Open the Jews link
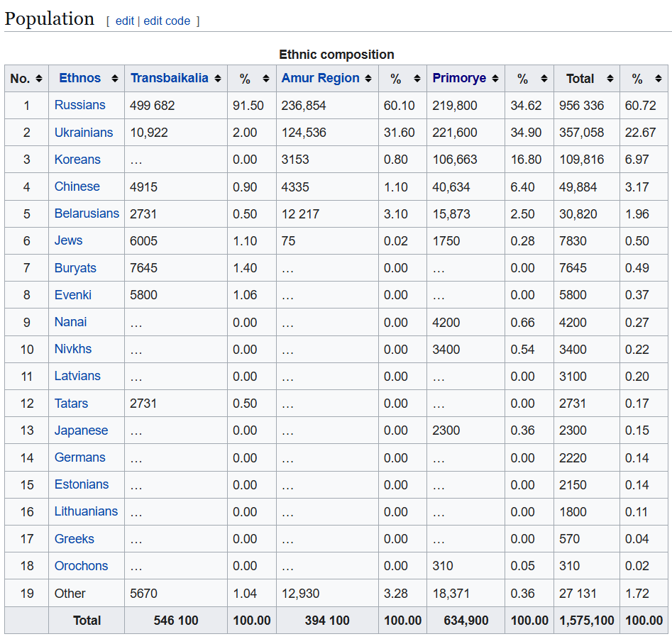Viewport: 672px width, 639px height. [68, 240]
